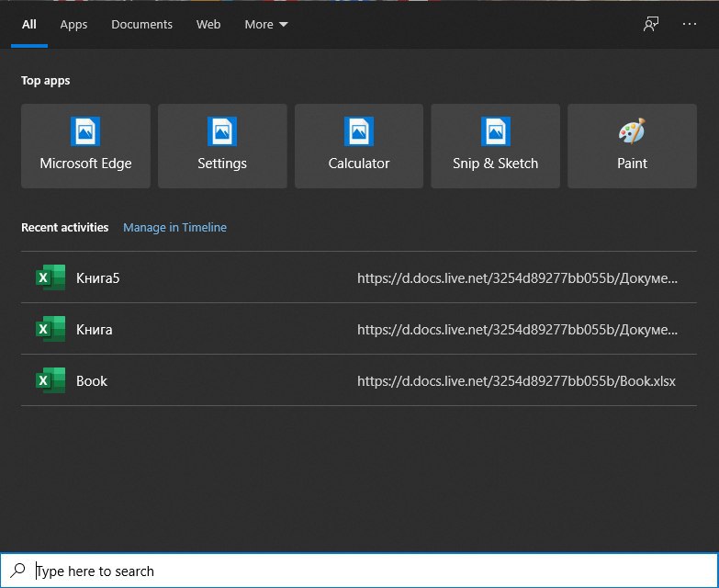Click the Excel icon beside Book

tap(51, 380)
